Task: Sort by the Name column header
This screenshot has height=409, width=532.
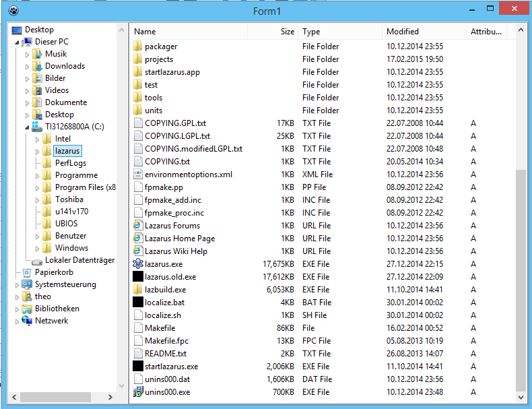Action: tap(189, 32)
